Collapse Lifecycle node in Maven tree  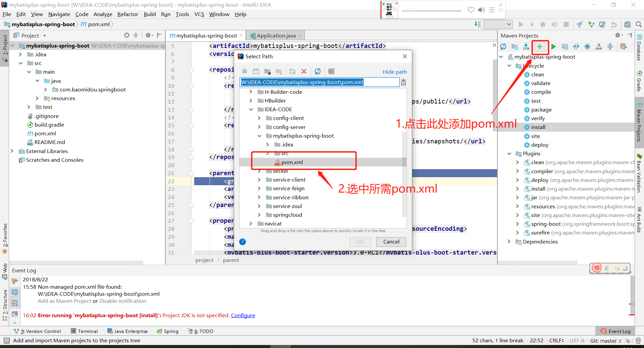click(x=509, y=66)
